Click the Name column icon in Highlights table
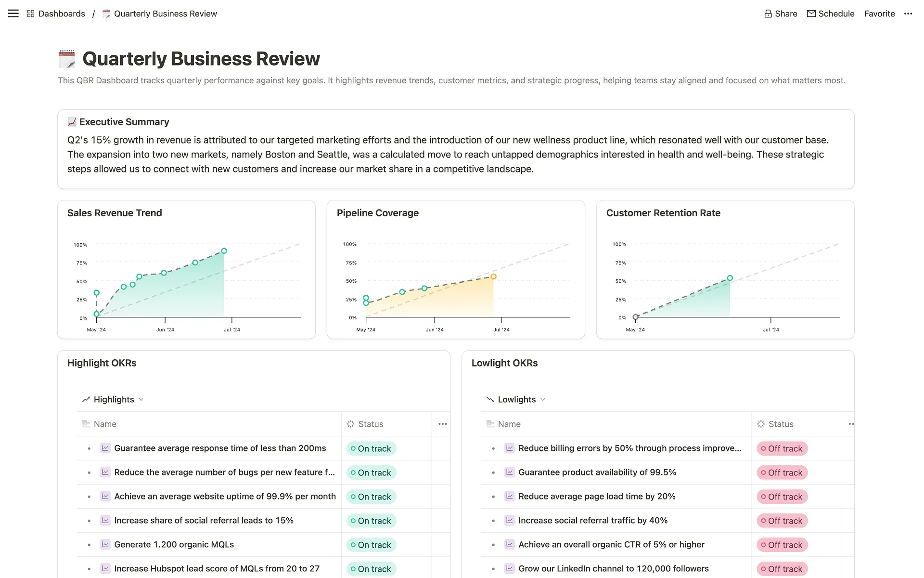The height and width of the screenshot is (578, 924). pos(86,424)
